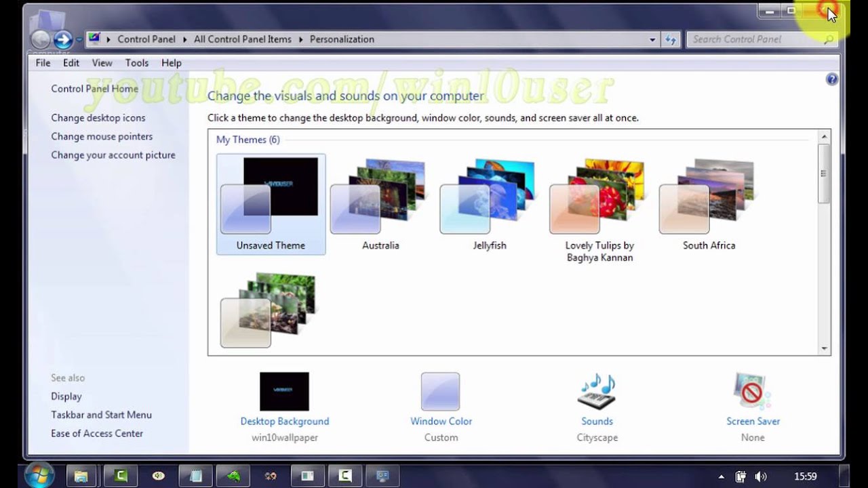Open Ease of Access Center
Viewport: 868px width, 488px height.
97,433
